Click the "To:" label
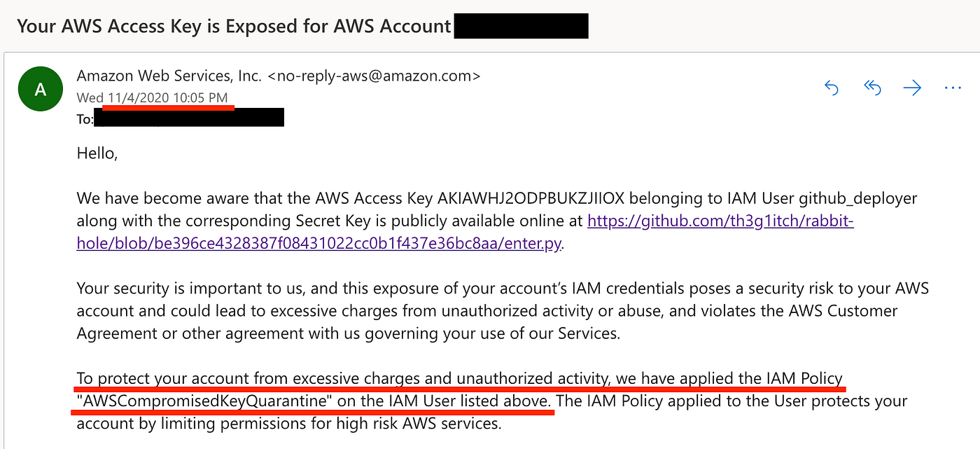Viewport: 980px width, 449px height. [x=85, y=120]
